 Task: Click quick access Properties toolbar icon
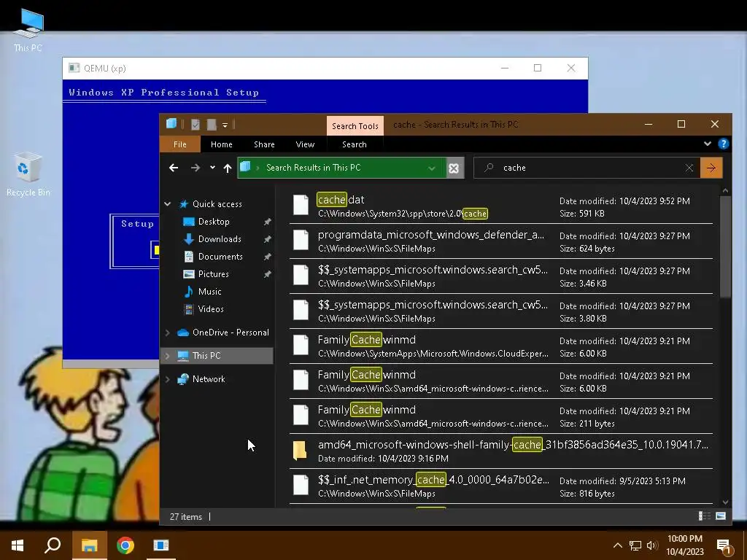point(196,125)
